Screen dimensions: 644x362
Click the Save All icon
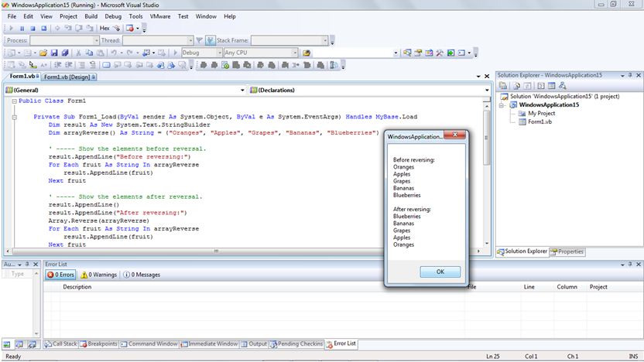click(x=65, y=53)
